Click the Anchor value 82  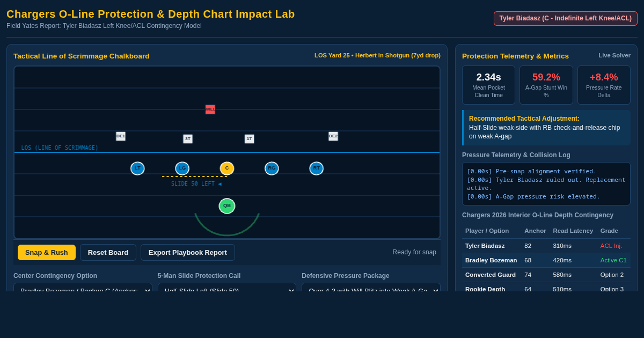point(528,246)
